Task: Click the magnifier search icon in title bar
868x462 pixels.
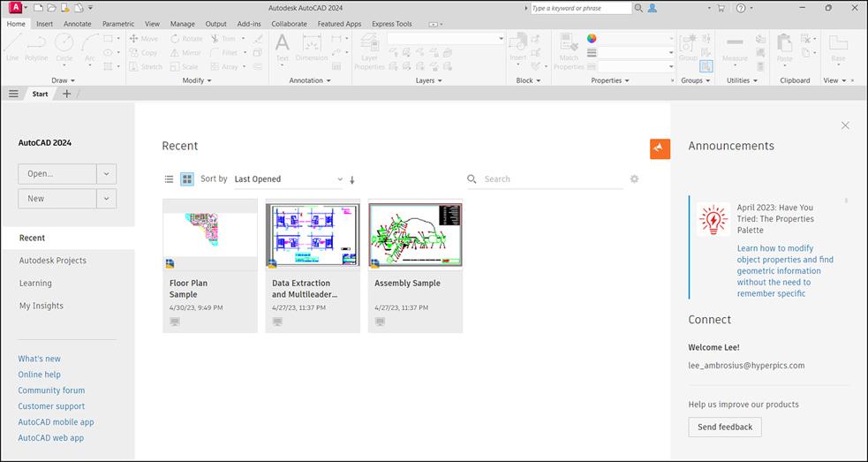Action: tap(638, 8)
